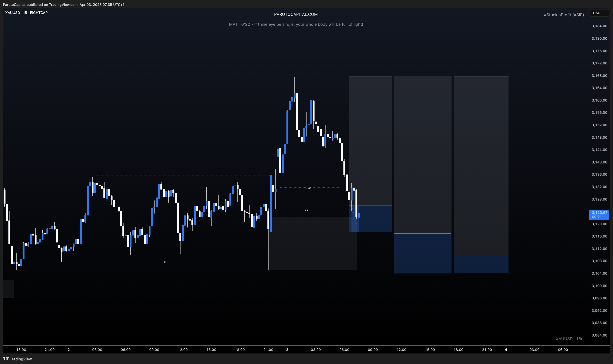This screenshot has height=364, width=613.
Task: Click the 3,156.00 price axis label
Action: [599, 113]
